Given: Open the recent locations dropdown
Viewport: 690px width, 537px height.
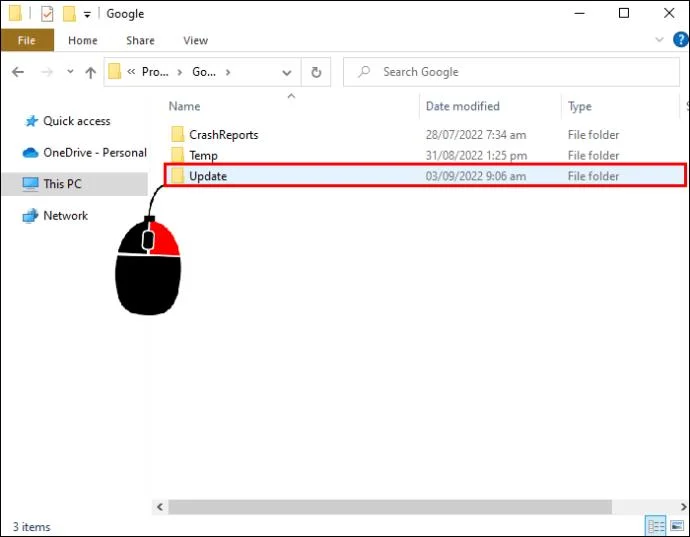Looking at the screenshot, I should coord(70,71).
